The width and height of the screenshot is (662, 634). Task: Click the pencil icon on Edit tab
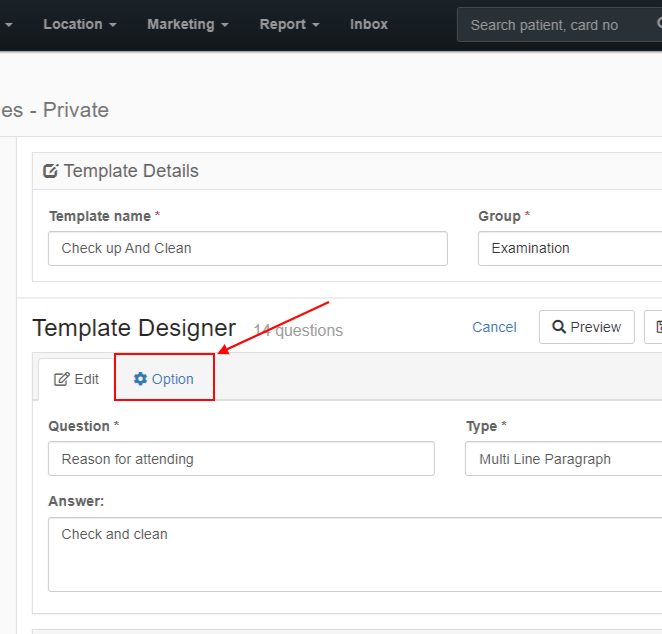(61, 379)
